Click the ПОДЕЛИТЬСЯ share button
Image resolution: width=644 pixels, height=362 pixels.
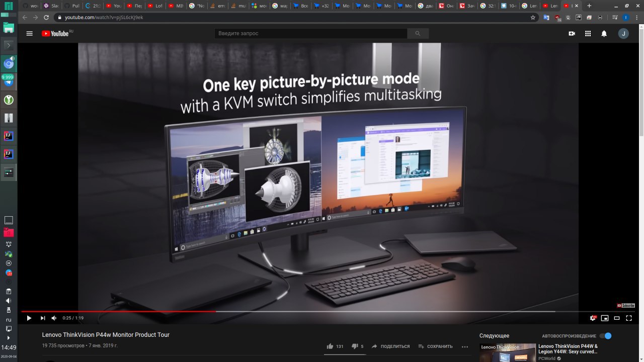point(390,346)
